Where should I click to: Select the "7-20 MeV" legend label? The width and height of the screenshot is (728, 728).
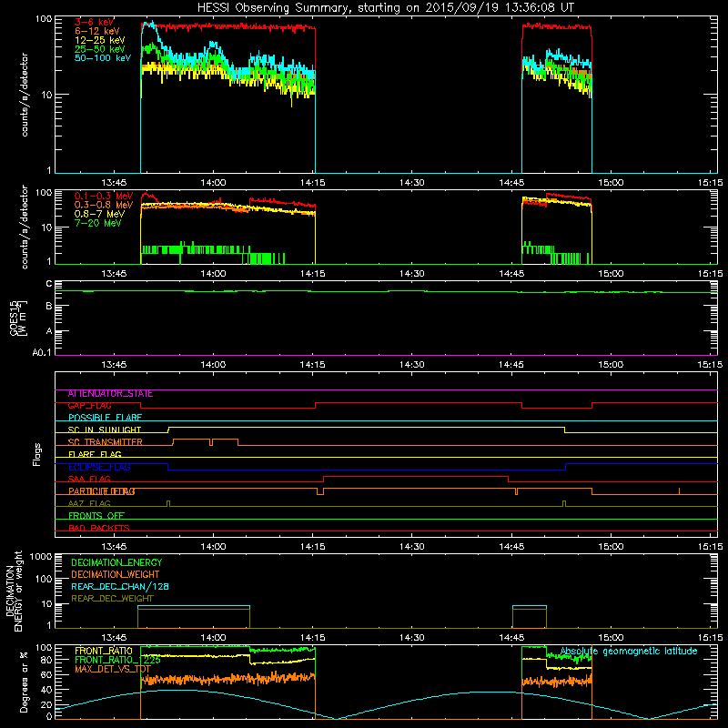[x=97, y=223]
